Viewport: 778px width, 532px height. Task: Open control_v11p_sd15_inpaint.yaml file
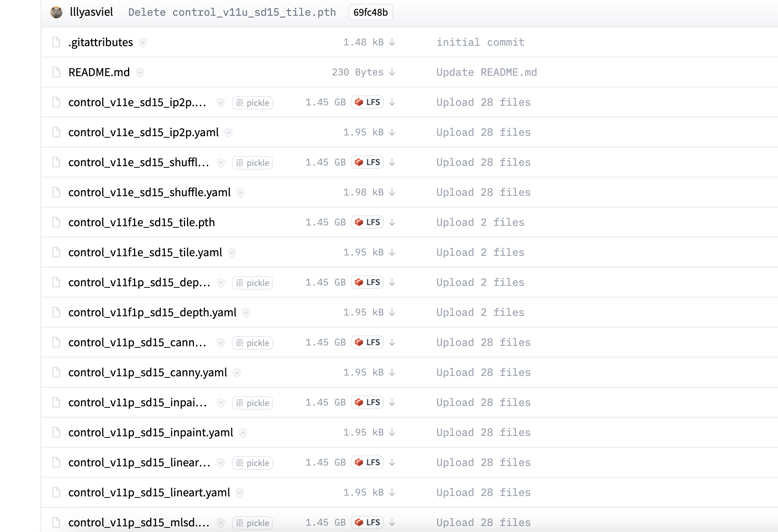(x=151, y=433)
